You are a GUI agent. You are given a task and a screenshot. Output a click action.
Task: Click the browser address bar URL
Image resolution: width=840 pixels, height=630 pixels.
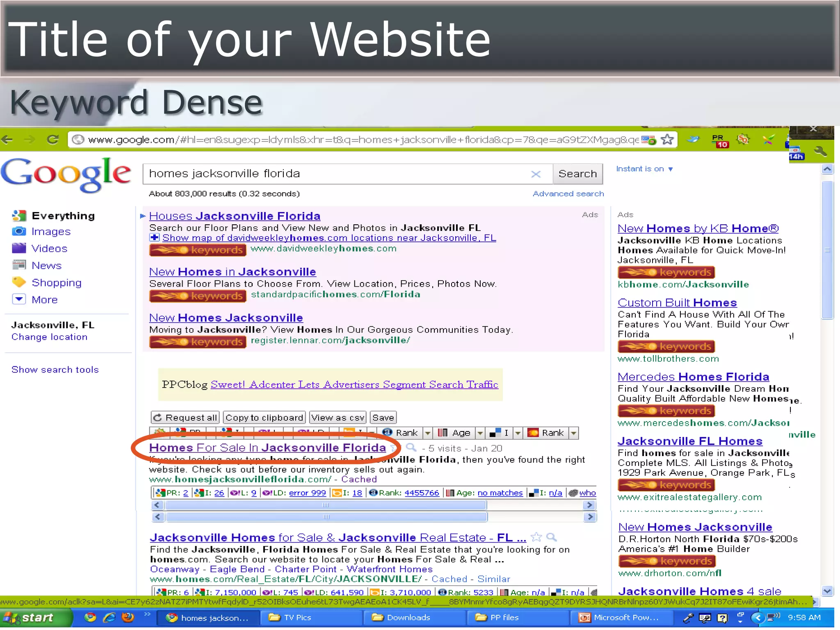[x=363, y=140]
